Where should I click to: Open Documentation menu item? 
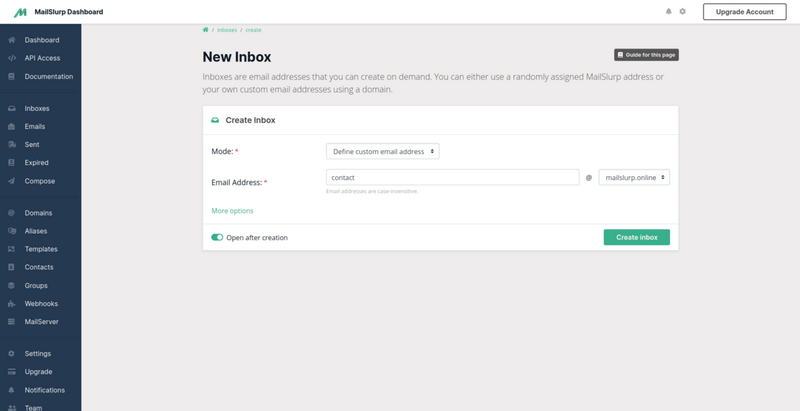48,76
